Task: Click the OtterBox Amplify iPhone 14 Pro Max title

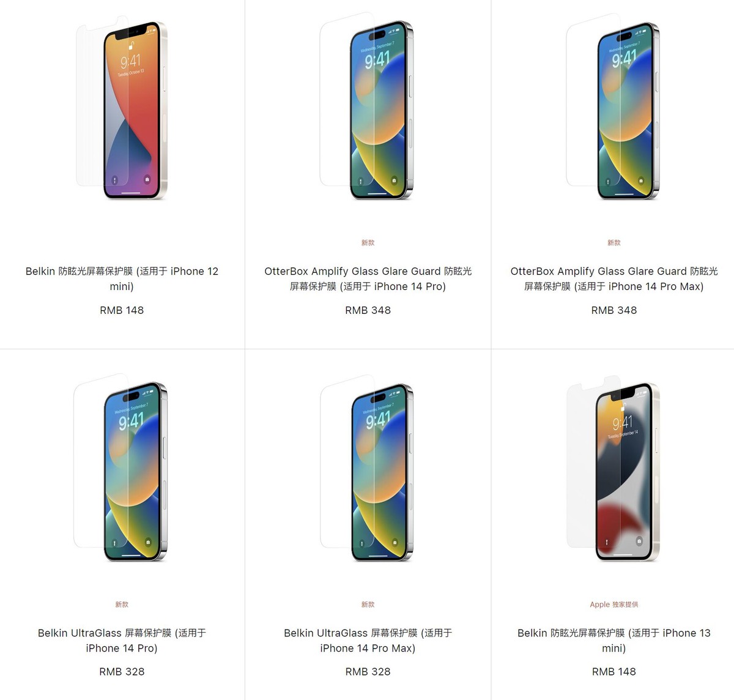Action: [x=614, y=278]
